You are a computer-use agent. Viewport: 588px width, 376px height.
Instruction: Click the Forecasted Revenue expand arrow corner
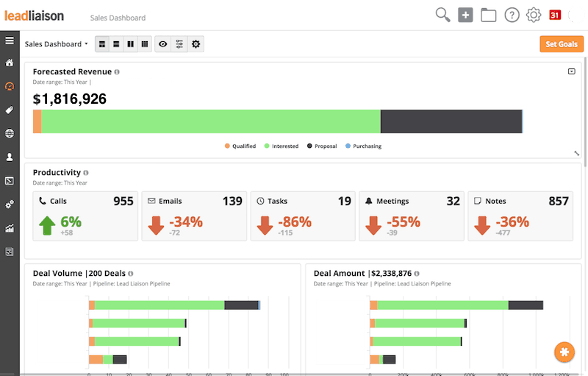(577, 153)
